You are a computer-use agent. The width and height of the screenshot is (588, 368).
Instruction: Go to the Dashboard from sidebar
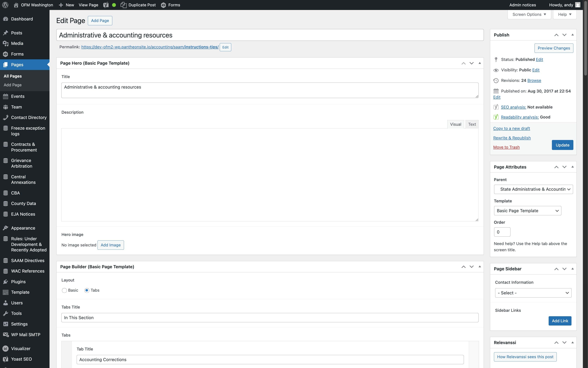pos(22,19)
